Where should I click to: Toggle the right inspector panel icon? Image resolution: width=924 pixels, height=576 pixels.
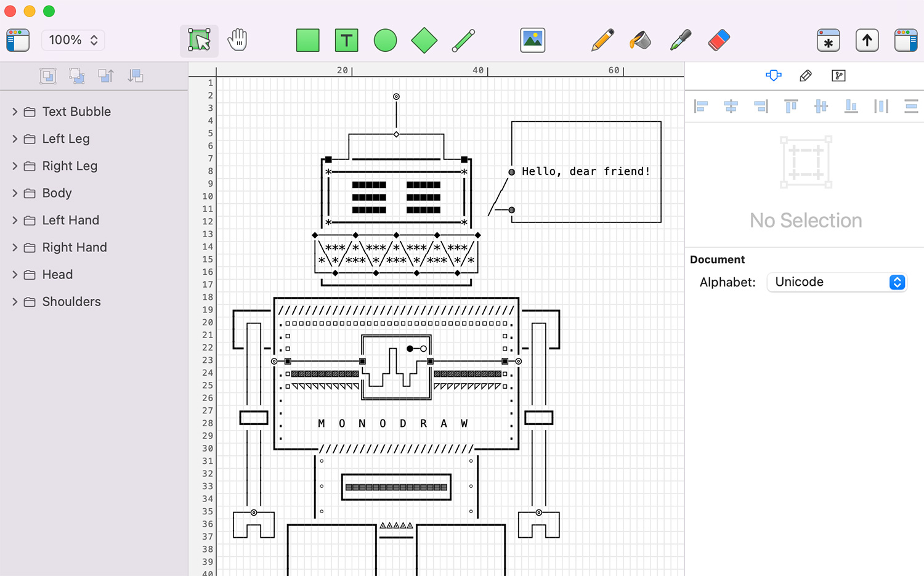[x=906, y=41]
